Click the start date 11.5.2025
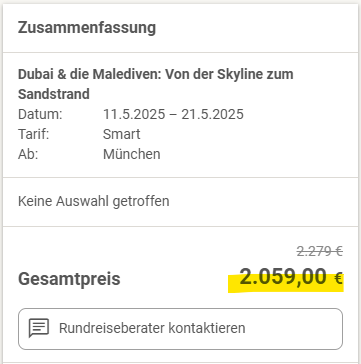This screenshot has height=364, width=361. pos(134,114)
